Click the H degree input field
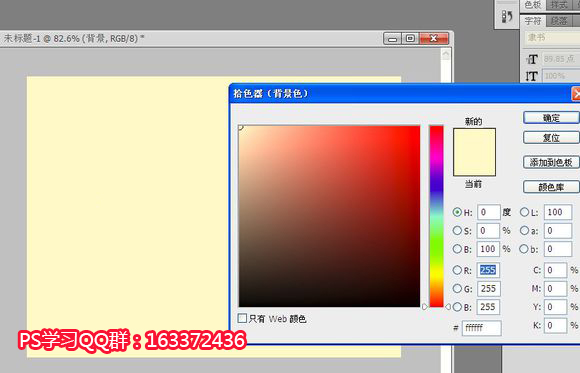Viewport: 580px width, 373px height. tap(488, 212)
